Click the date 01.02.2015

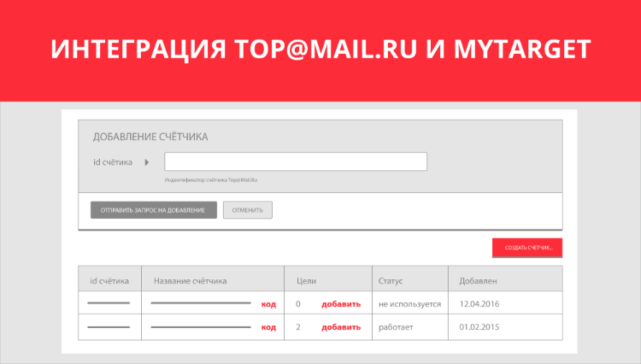[479, 327]
